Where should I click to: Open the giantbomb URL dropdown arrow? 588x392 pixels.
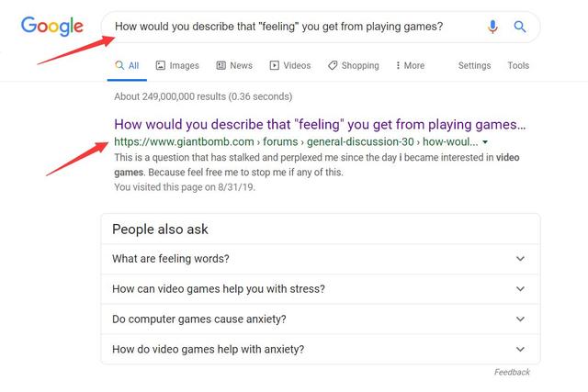click(485, 142)
